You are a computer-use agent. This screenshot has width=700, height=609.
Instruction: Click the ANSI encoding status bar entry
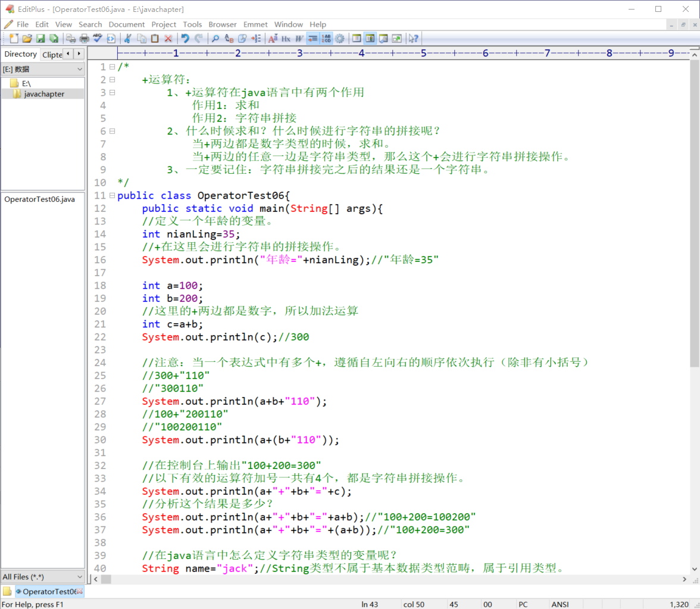(560, 604)
